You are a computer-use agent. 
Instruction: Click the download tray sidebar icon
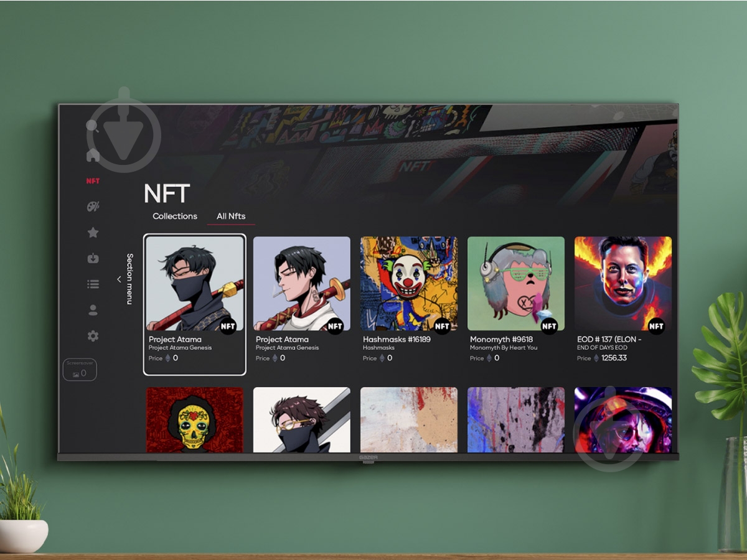(x=93, y=258)
